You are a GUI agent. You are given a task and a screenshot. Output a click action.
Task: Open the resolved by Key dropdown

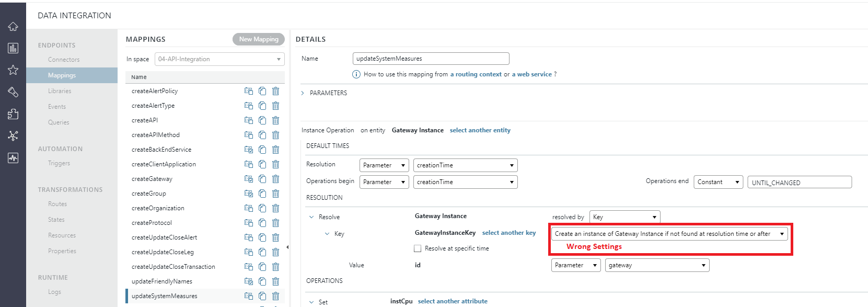point(624,217)
